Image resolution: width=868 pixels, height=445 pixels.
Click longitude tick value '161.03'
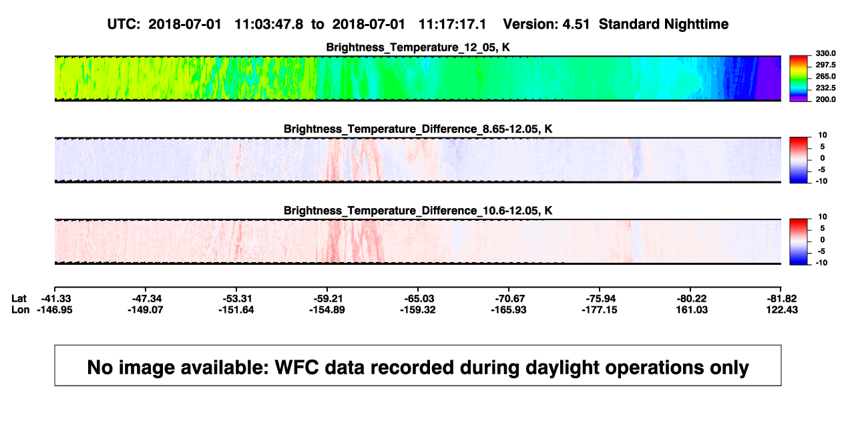(692, 310)
